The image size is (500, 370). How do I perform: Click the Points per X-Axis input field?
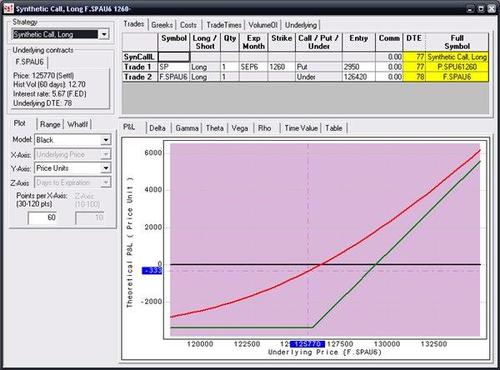tap(42, 218)
